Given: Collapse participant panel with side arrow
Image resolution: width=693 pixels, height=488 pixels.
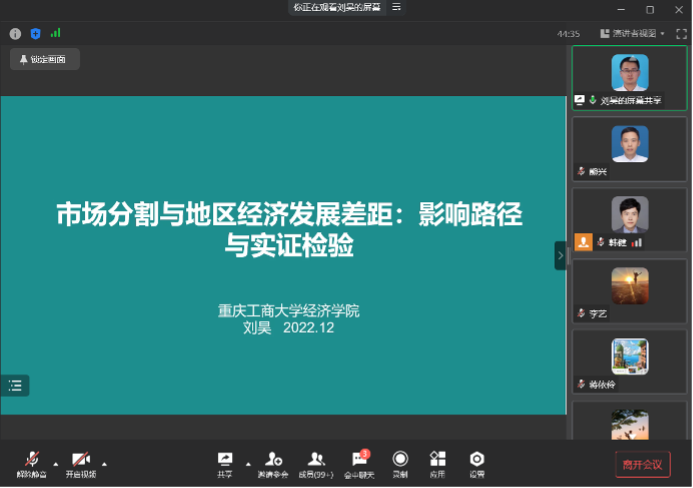Looking at the screenshot, I should (x=560, y=255).
